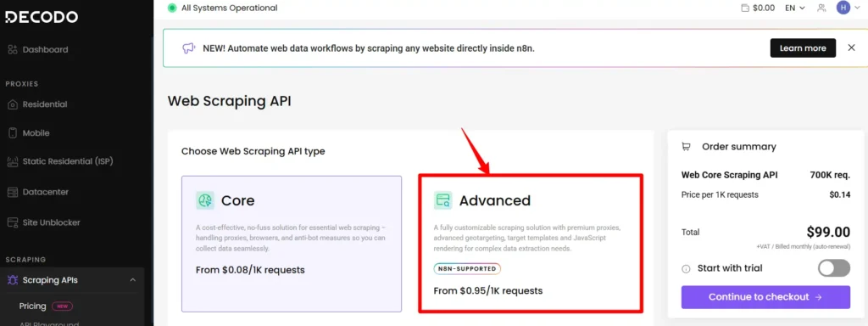868x326 pixels.
Task: Click the Scraping APIs bug icon
Action: point(13,280)
